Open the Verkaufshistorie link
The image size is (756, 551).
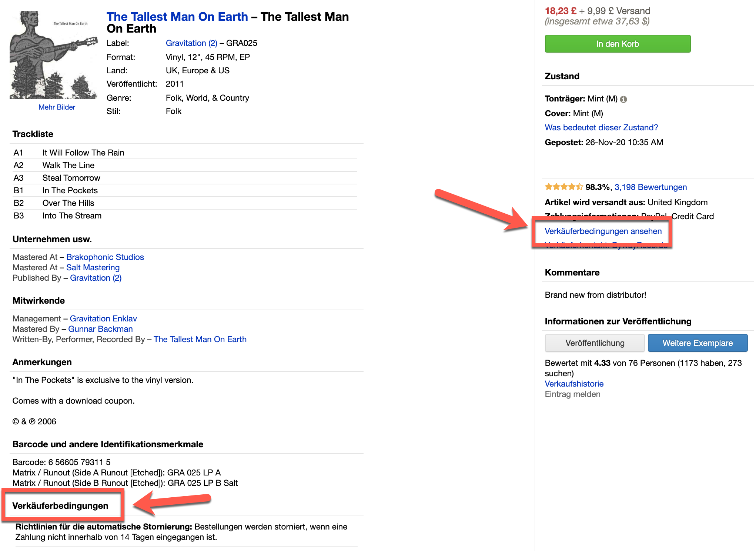pyautogui.click(x=574, y=384)
